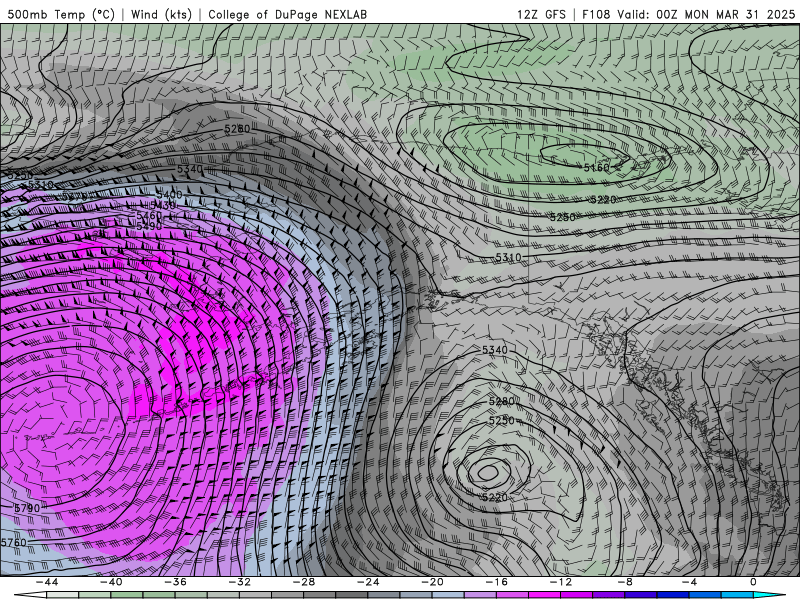Click the -20 colorbar tick label
The height and width of the screenshot is (600, 800).
(433, 582)
